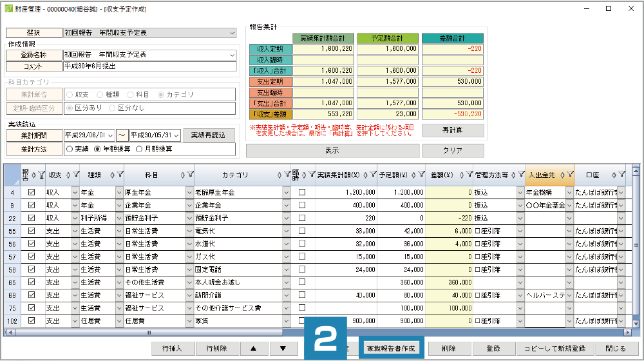Uncheck the report checkbox for row 4

click(x=32, y=192)
